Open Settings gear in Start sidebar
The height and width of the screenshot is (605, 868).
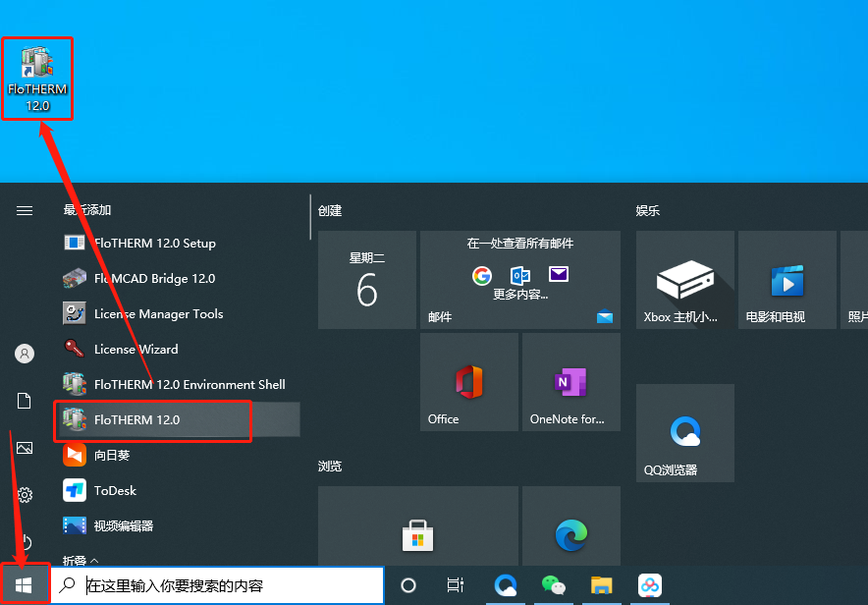(25, 494)
